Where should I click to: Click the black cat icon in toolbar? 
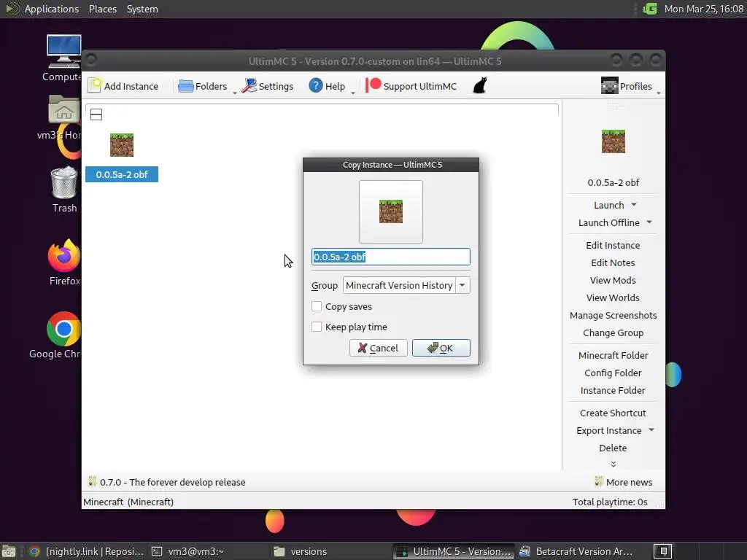(480, 86)
